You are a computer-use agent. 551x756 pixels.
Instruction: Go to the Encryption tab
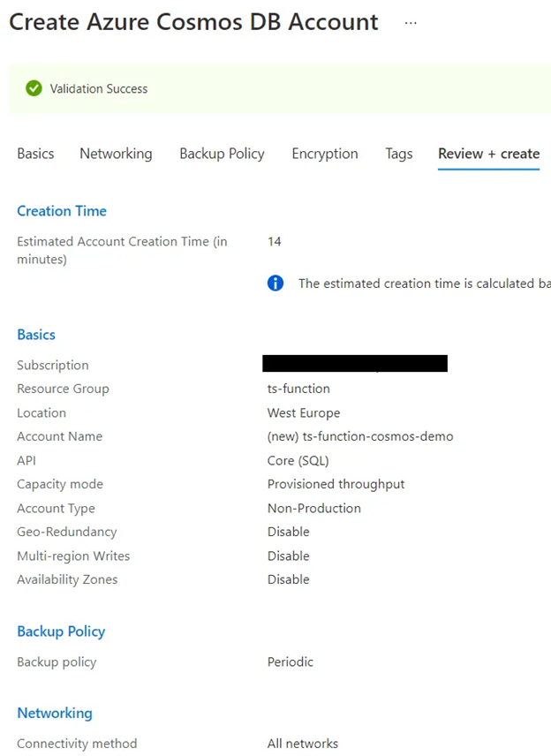(325, 154)
